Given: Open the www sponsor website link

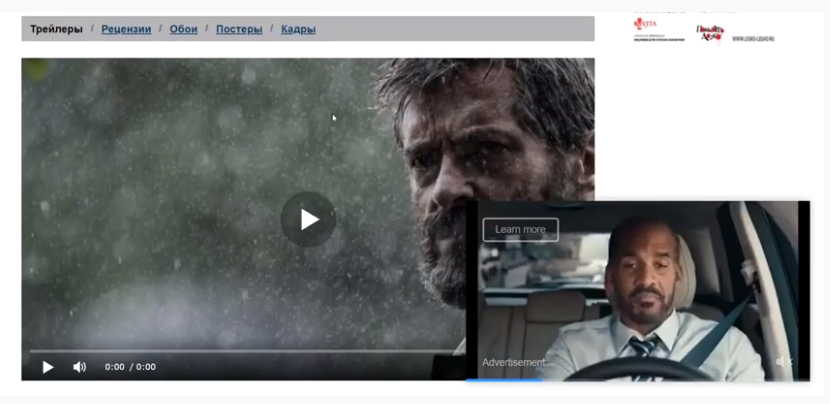Looking at the screenshot, I should pos(753,39).
